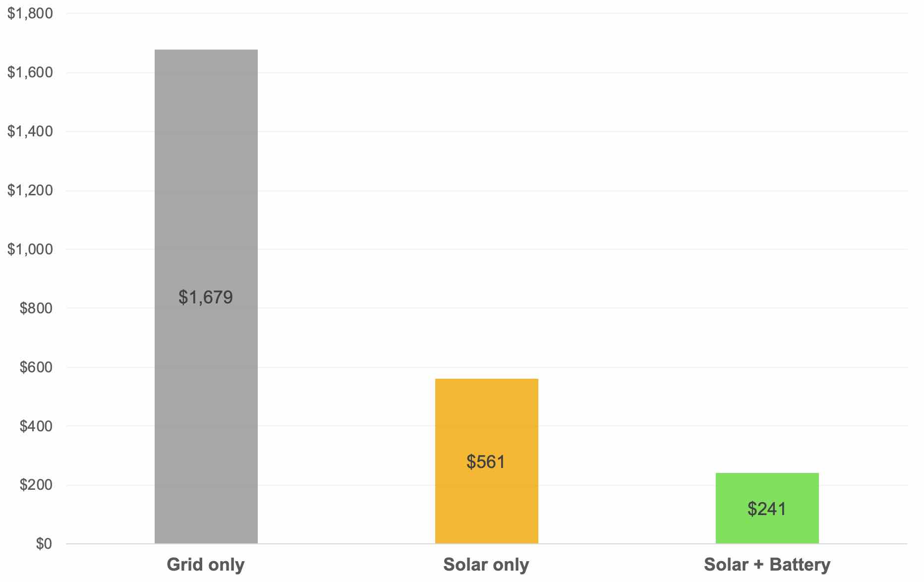
Task: Select the Solar only category label
Action: [486, 565]
